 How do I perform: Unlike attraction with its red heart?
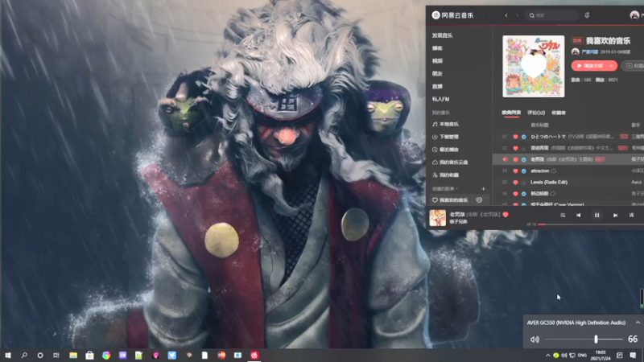tap(515, 171)
